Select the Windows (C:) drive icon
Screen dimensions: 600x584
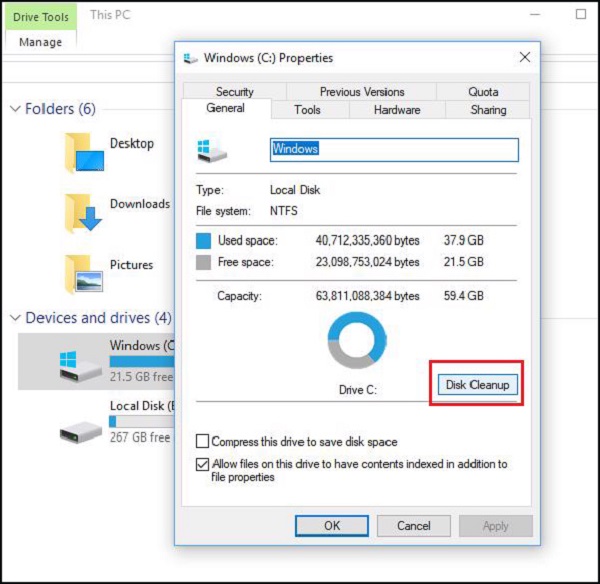[x=80, y=366]
